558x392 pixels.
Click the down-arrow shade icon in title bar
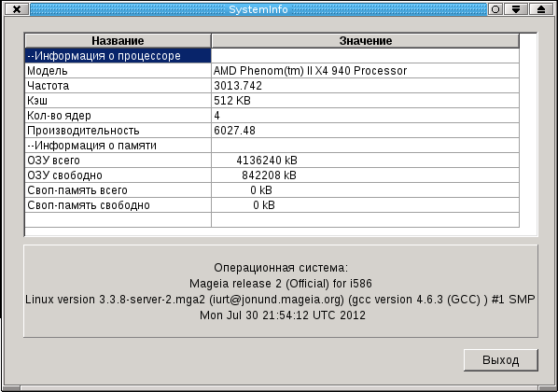coord(516,9)
